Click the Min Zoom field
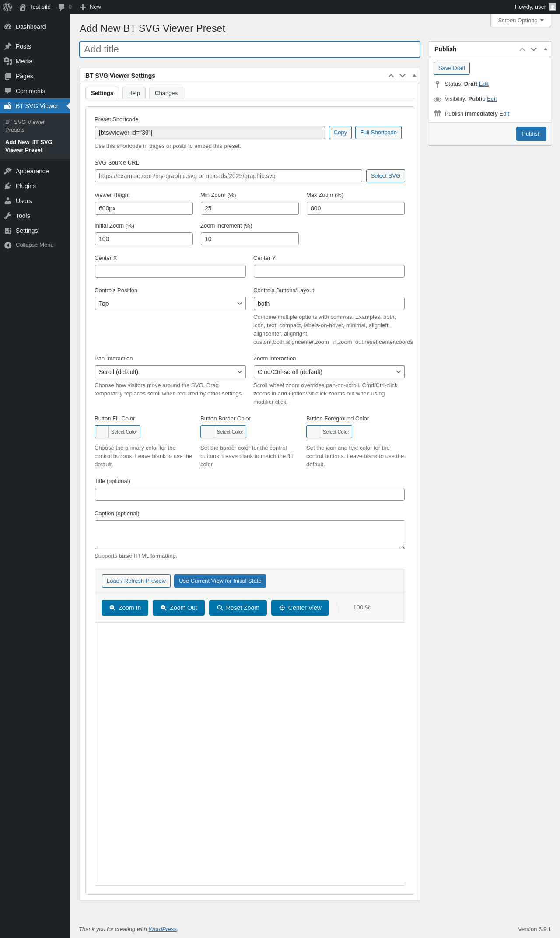Screen dimensions: 560x938 pyautogui.click(x=250, y=208)
